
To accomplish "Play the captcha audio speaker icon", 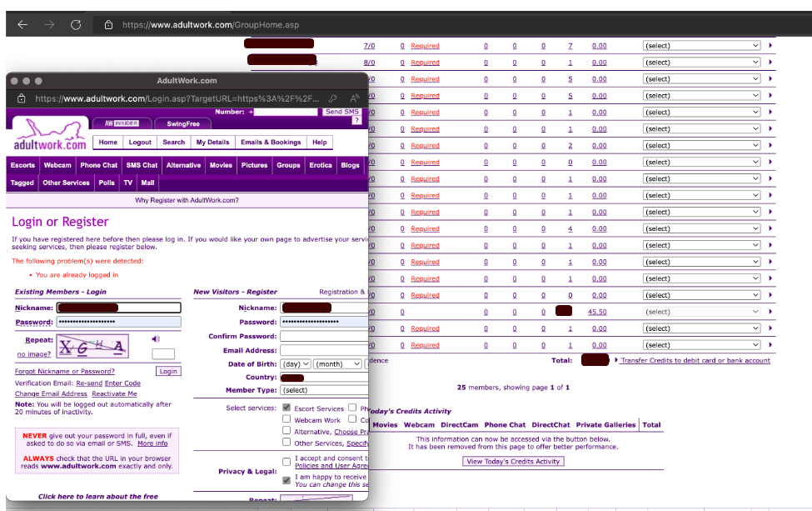I will (x=156, y=339).
